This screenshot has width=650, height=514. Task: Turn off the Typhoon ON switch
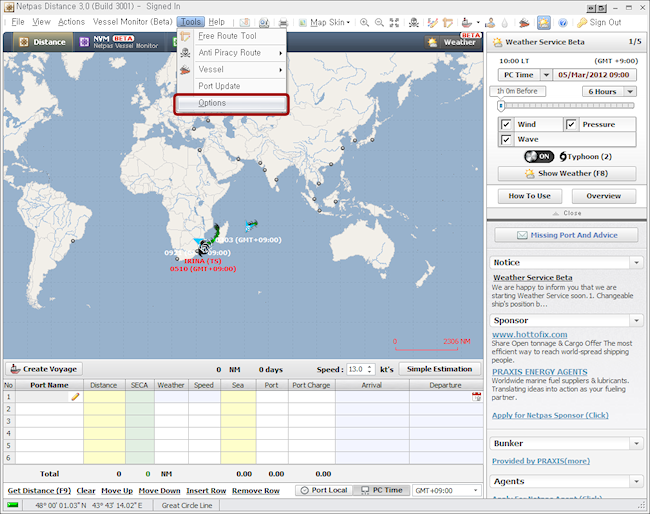tap(539, 157)
